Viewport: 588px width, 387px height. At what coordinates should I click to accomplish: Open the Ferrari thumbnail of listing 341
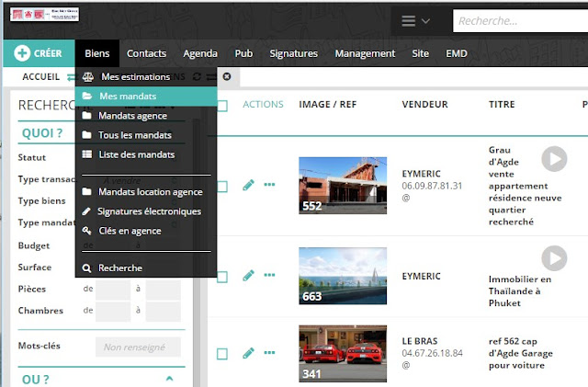343,354
